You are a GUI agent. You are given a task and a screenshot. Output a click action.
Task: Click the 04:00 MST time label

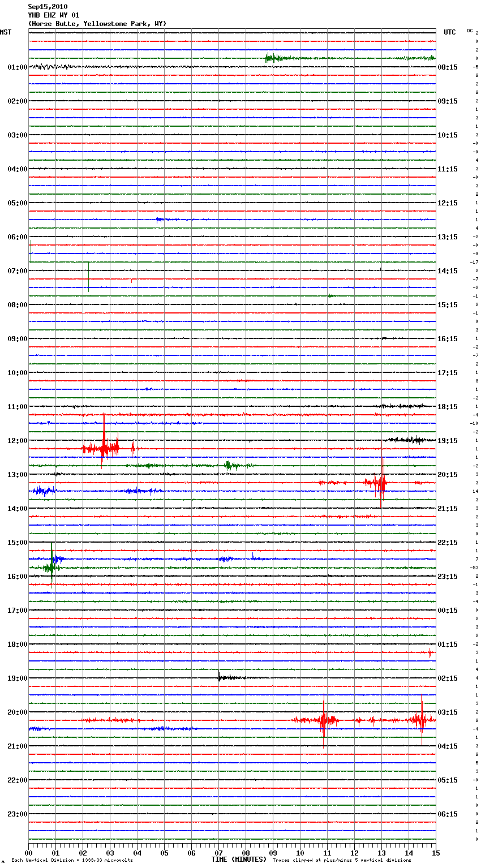[18, 169]
